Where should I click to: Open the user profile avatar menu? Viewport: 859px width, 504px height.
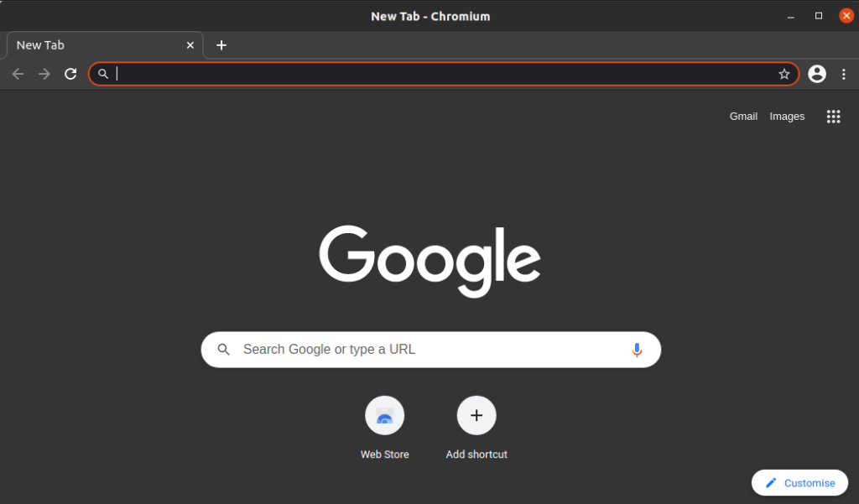click(x=817, y=74)
